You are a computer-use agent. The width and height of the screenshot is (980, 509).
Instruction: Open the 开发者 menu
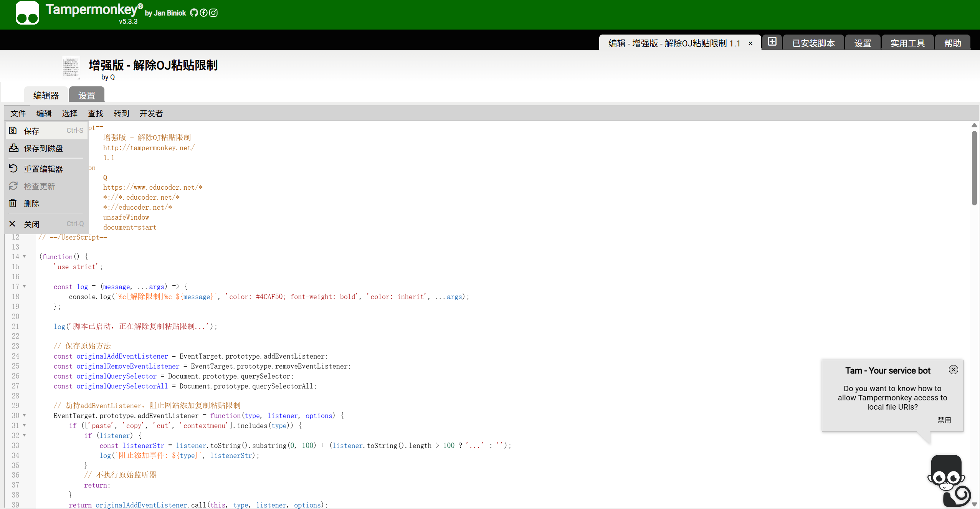[x=151, y=113]
